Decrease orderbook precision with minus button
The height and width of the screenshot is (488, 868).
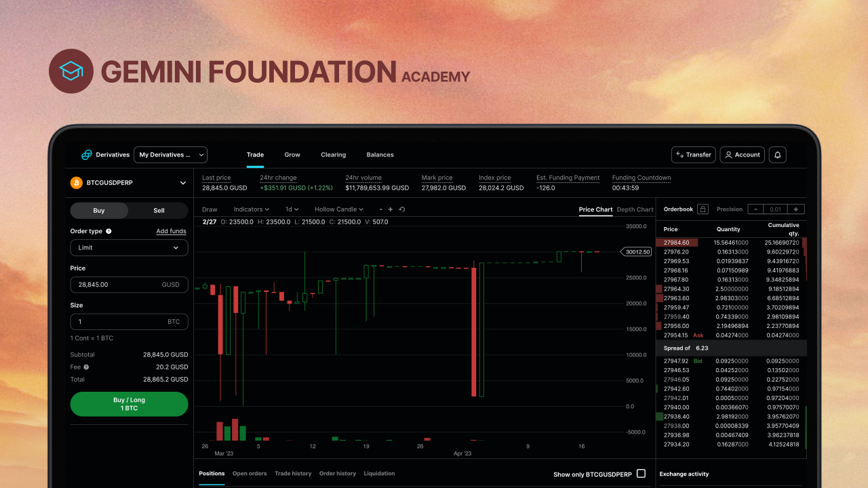click(x=755, y=209)
